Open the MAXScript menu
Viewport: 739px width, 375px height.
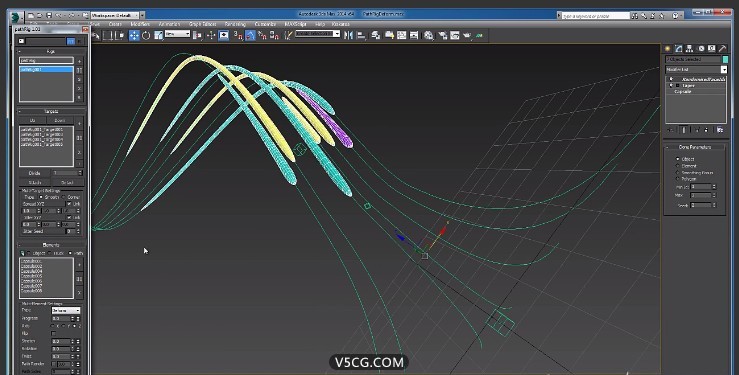[294, 24]
